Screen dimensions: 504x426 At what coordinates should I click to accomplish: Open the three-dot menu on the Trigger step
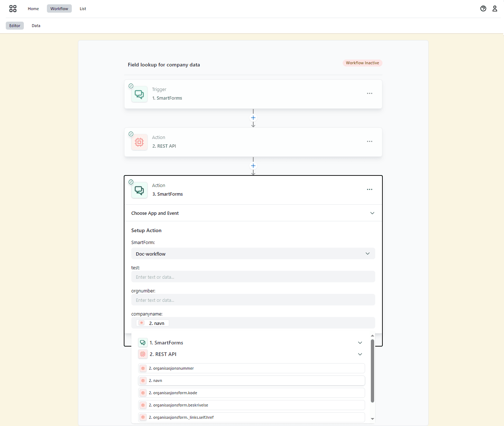pyautogui.click(x=369, y=93)
